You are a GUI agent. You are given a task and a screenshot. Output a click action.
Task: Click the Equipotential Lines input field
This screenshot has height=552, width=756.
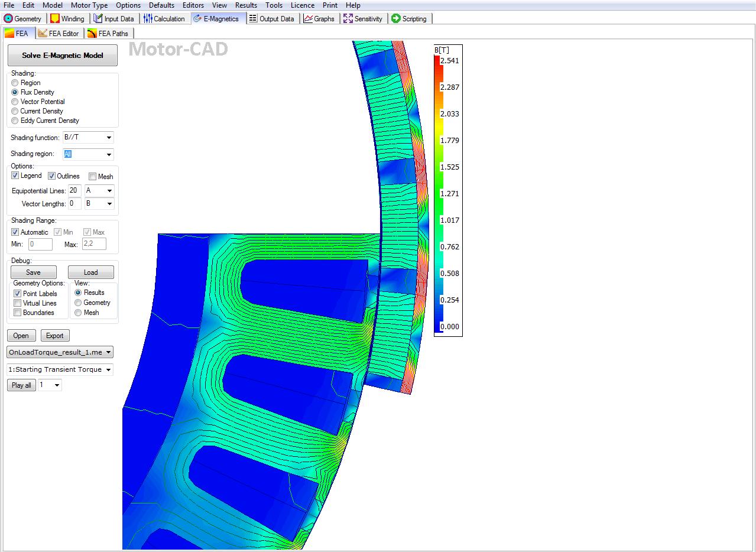point(74,190)
